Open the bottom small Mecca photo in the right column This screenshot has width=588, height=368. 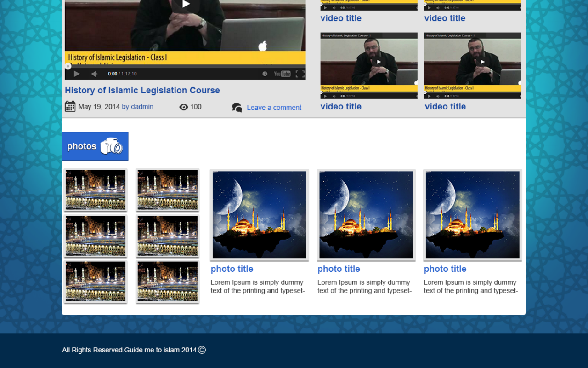click(x=168, y=282)
